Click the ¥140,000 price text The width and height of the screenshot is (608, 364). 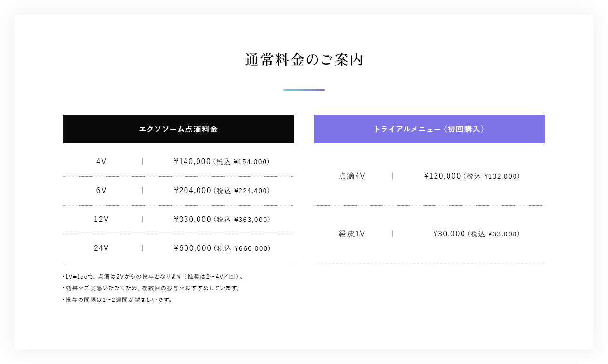click(193, 162)
